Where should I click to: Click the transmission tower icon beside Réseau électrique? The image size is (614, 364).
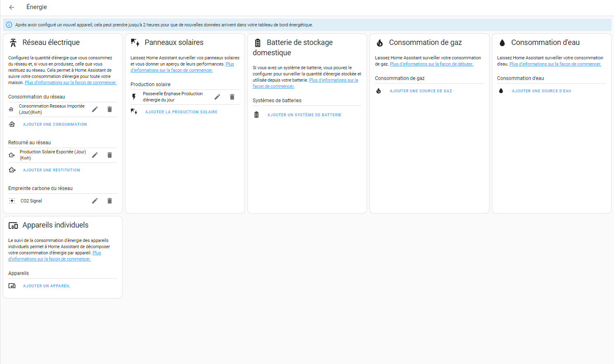[13, 42]
